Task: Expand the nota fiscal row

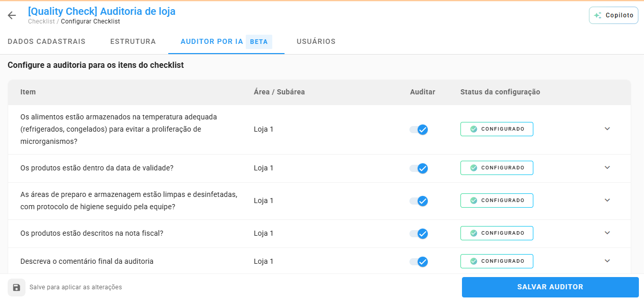Action: point(607,233)
